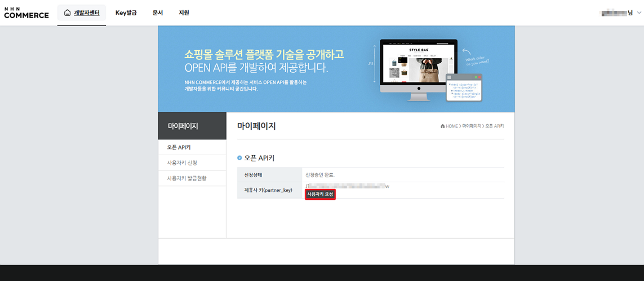Open the Key발급 menu

(126, 12)
